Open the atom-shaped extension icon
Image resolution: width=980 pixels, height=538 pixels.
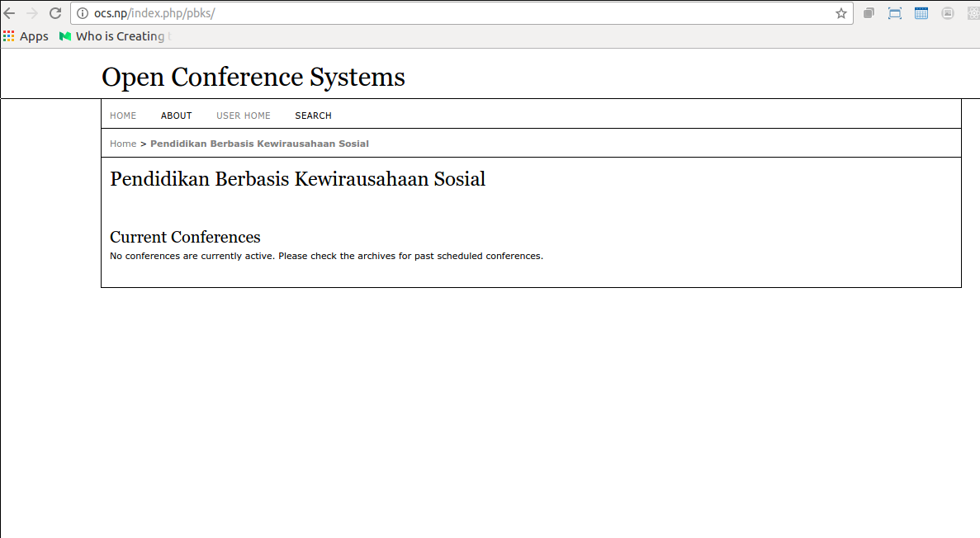pos(973,13)
